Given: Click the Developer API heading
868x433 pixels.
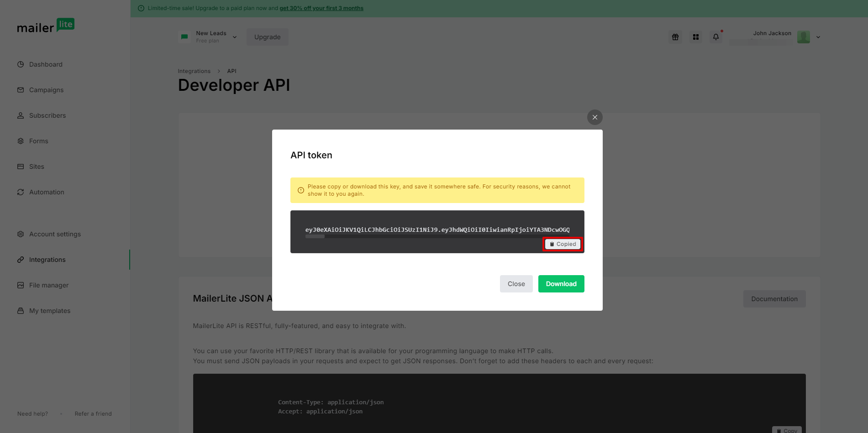Looking at the screenshot, I should pyautogui.click(x=234, y=85).
